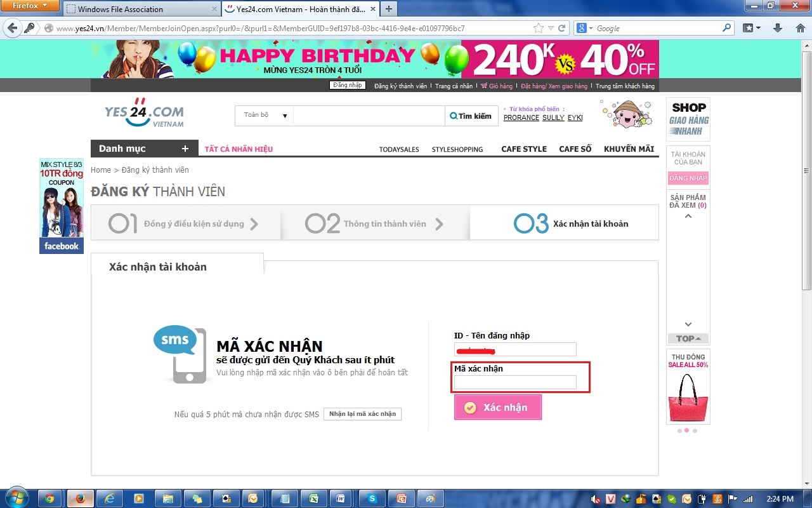The width and height of the screenshot is (812, 508).
Task: Open a new tab with the plus button
Action: (x=389, y=9)
